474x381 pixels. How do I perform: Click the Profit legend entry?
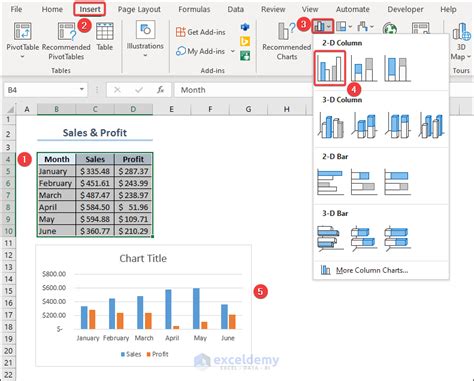(x=157, y=354)
